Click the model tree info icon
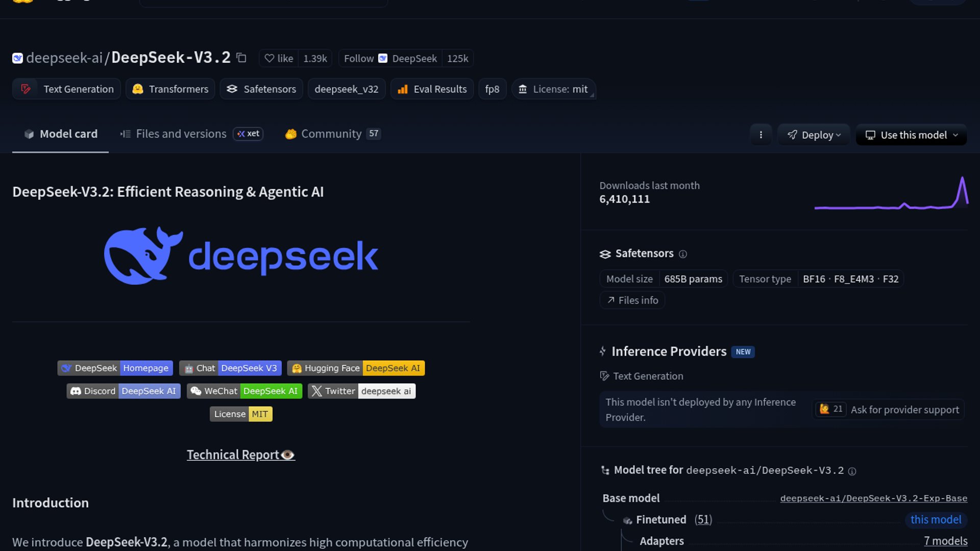980x551 pixels. point(852,471)
